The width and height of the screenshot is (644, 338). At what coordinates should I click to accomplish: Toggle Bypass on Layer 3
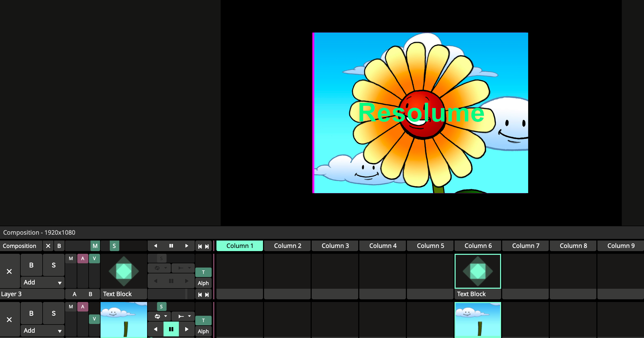pyautogui.click(x=31, y=265)
